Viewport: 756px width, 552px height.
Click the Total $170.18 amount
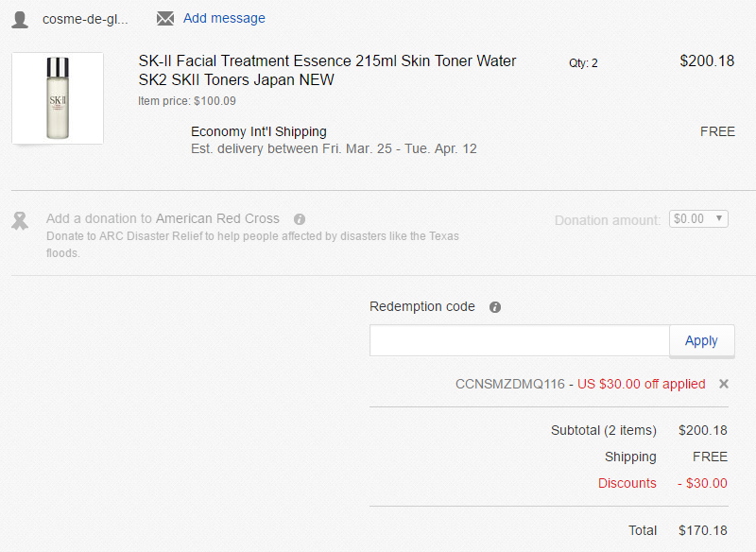[x=703, y=530]
